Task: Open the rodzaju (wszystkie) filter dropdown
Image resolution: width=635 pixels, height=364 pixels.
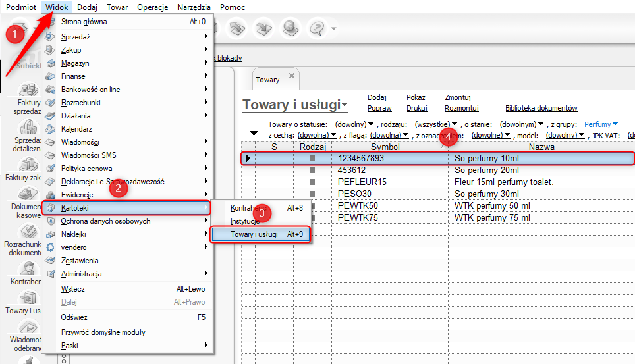Action: pos(436,124)
